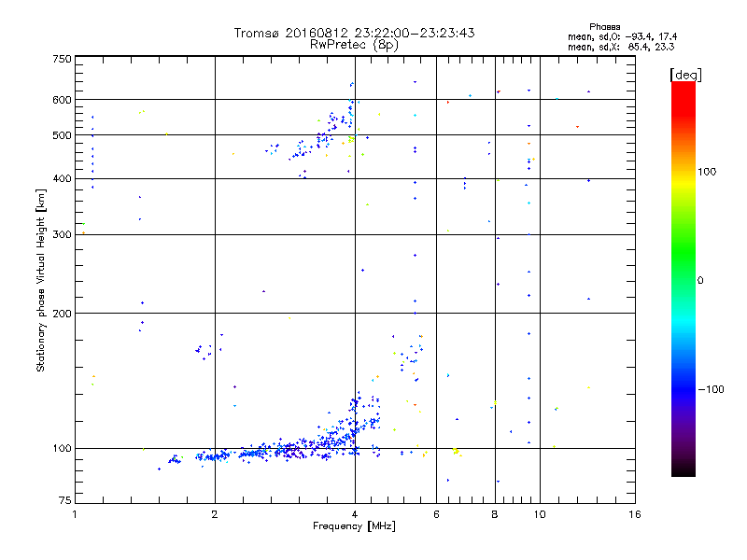Click the 200 km tick label
747x560 pixels.
coord(62,314)
